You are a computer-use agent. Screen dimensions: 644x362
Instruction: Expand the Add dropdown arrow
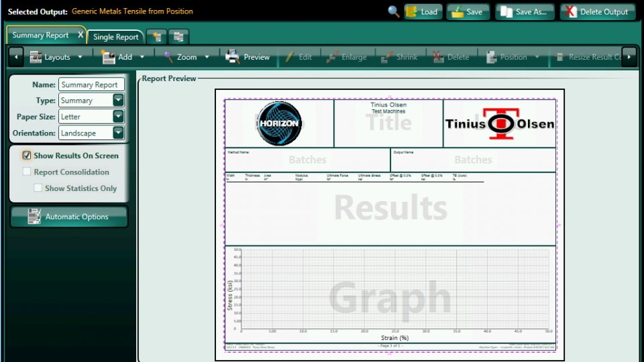click(142, 57)
